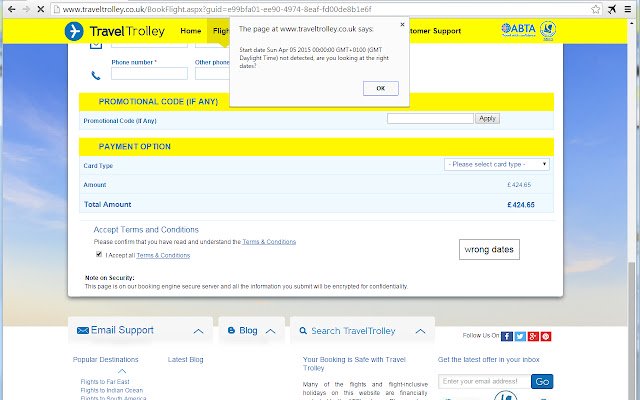Image resolution: width=640 pixels, height=400 pixels.
Task: Focus the promotional code input
Action: pyautogui.click(x=430, y=118)
